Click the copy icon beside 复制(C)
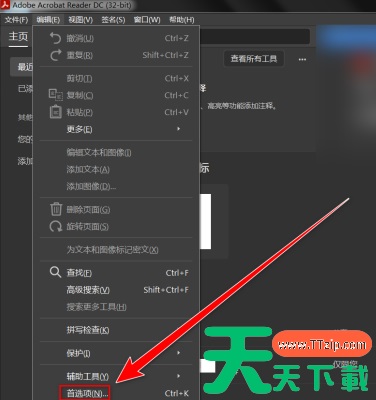 click(x=55, y=95)
